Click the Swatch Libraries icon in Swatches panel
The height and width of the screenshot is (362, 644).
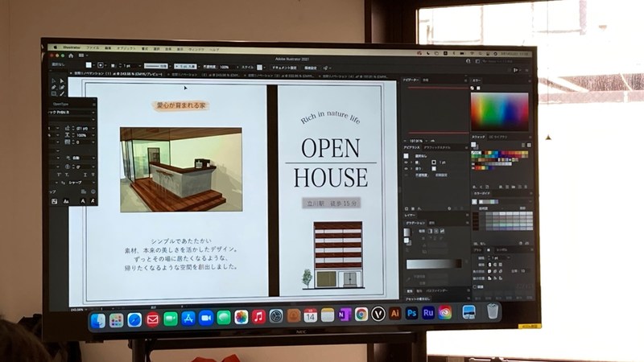click(475, 187)
